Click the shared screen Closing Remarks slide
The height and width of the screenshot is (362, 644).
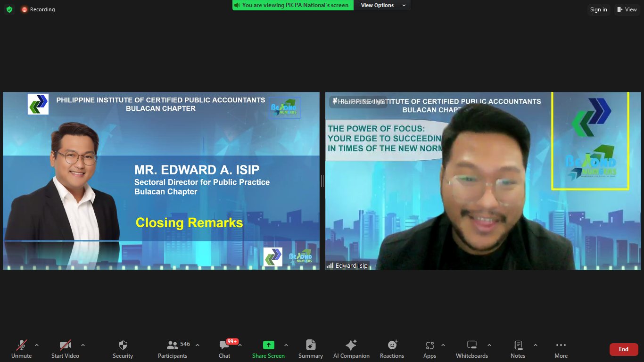pos(161,181)
